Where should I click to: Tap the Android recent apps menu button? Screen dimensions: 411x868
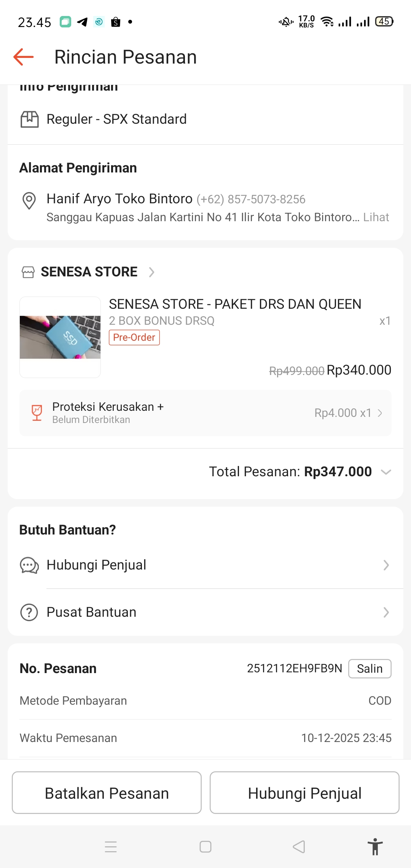pyautogui.click(x=111, y=847)
